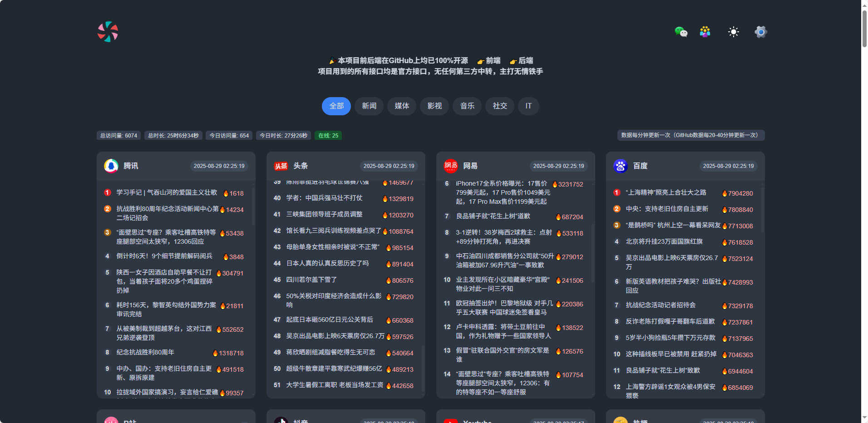Select the 腾讯 penguin source icon
The width and height of the screenshot is (868, 423).
pos(110,166)
